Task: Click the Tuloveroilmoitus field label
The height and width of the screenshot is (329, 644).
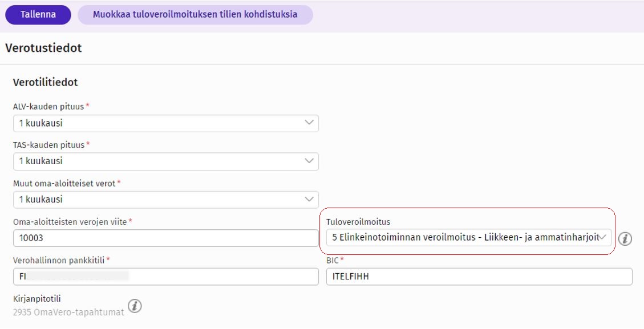Action: 358,222
